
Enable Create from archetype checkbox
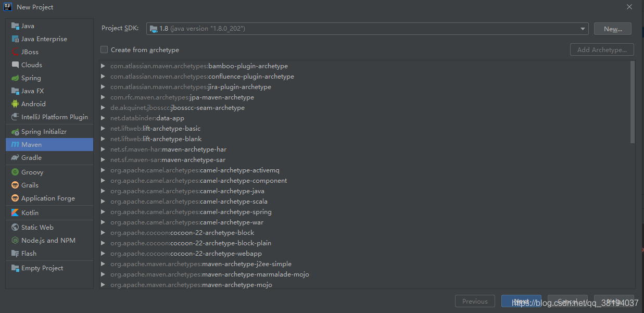(x=104, y=49)
